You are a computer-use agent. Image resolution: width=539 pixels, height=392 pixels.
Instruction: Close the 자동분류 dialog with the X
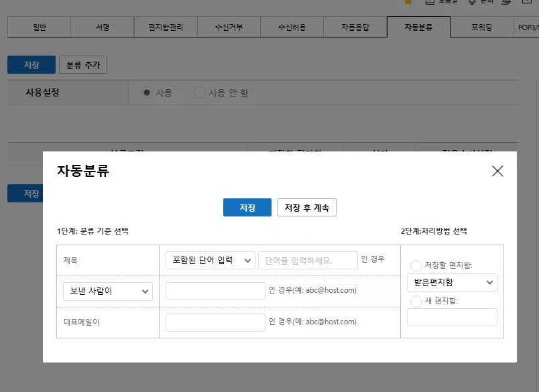(497, 171)
